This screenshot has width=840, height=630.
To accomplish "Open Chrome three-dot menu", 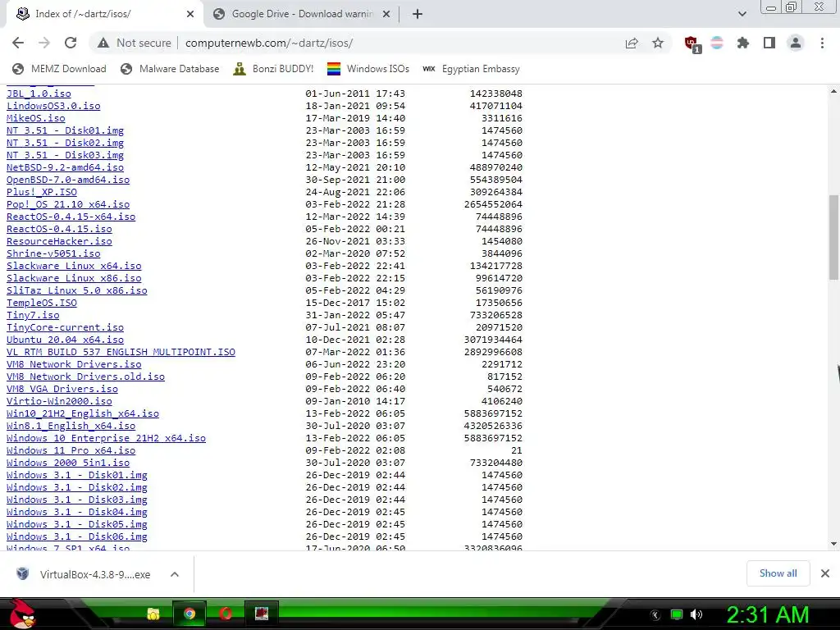I will point(822,43).
